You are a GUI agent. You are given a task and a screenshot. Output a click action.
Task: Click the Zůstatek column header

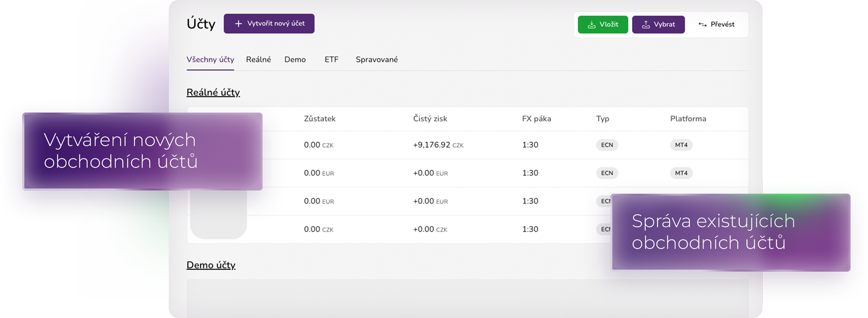pyautogui.click(x=319, y=118)
